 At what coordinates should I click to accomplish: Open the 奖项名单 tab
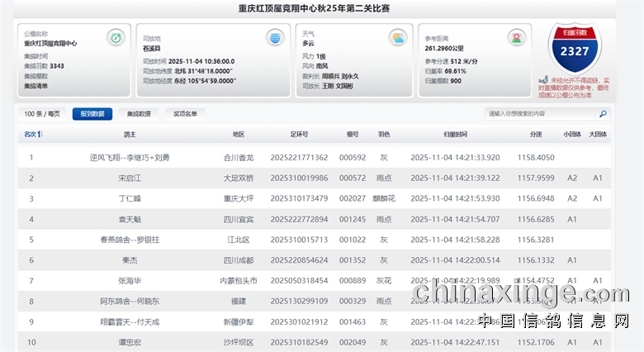pyautogui.click(x=185, y=114)
